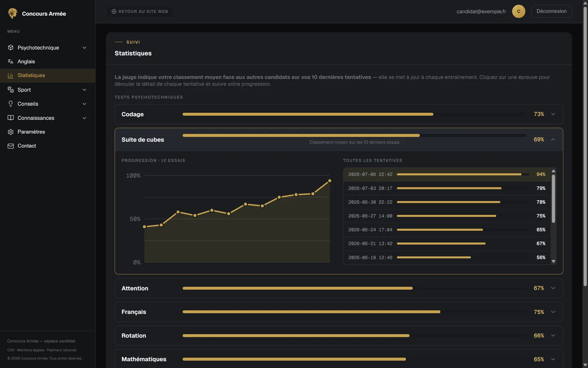Click the Conseils lightbulb icon

coord(11,104)
